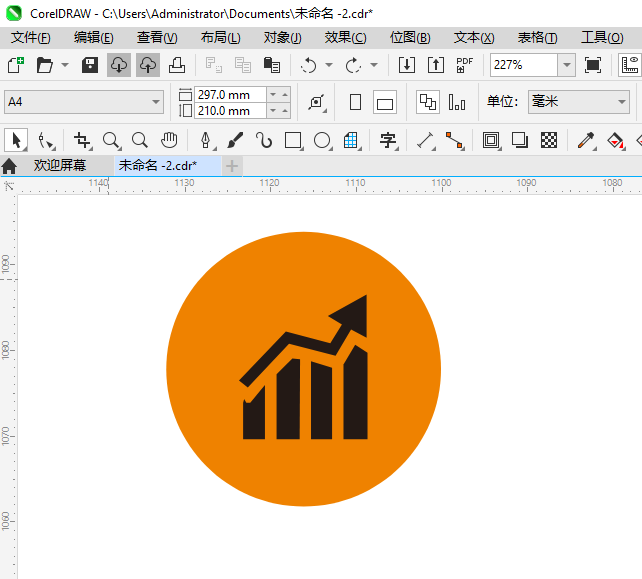Set page to landscape orientation
The height and width of the screenshot is (579, 642).
tap(385, 102)
